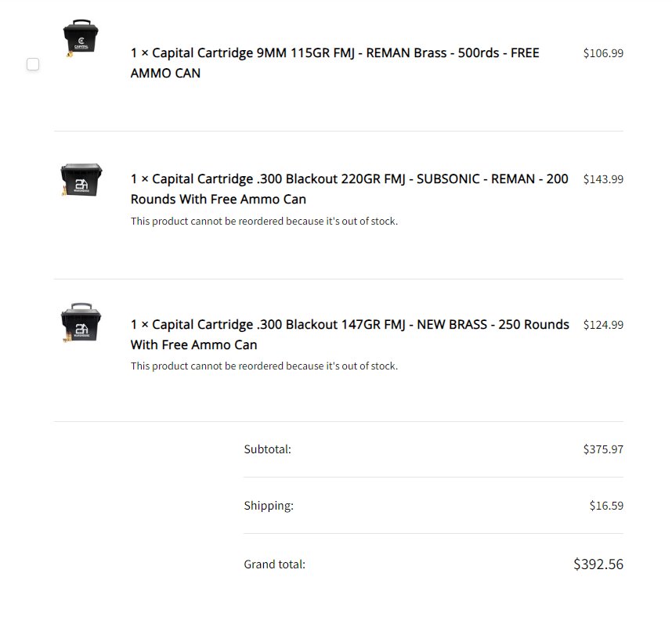This screenshot has width=672, height=620.
Task: Open .300 Blackout 220GR SUBSONIC product link
Action: [x=349, y=189]
